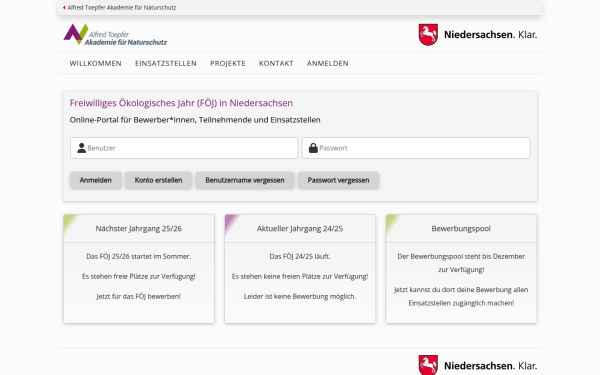The width and height of the screenshot is (600, 375).
Task: Click the Aktueller Jahrgang 24/25 card title
Action: 300,229
